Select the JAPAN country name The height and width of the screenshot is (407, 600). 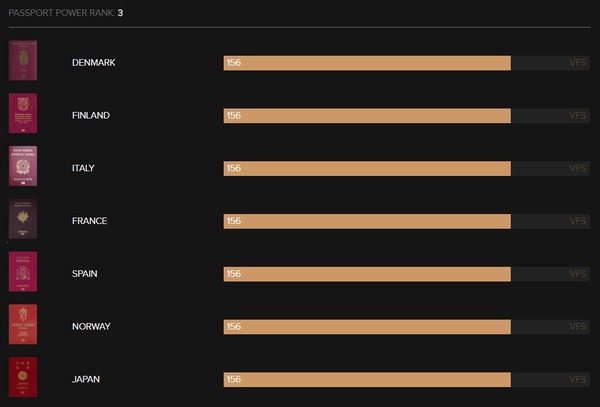(x=86, y=379)
